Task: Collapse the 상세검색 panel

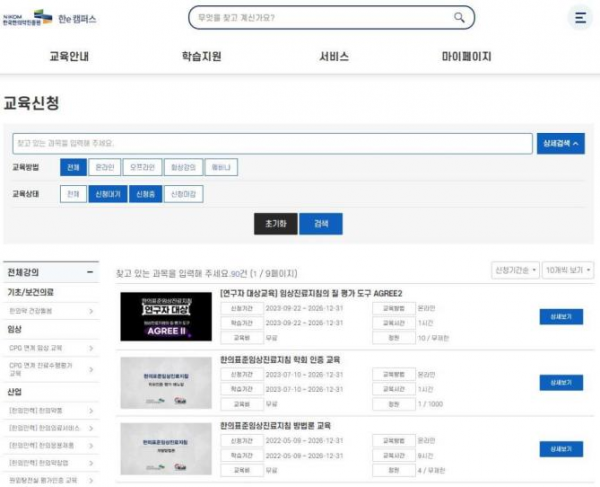Action: [561, 144]
